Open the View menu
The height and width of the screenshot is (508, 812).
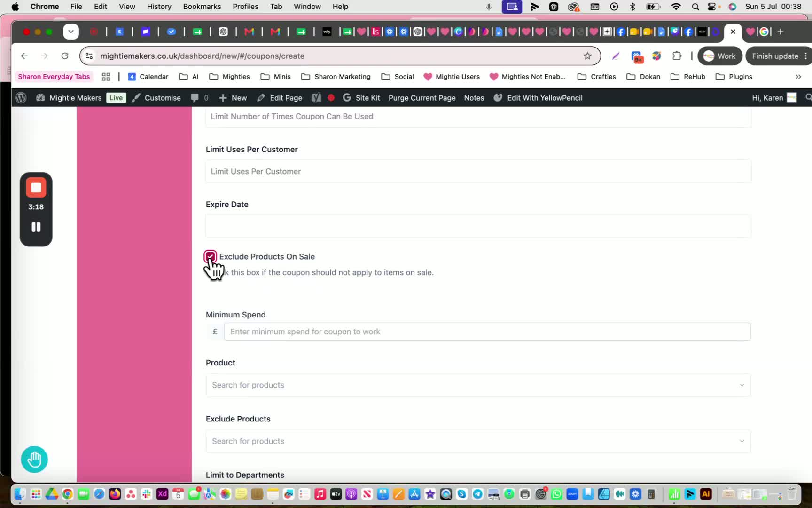(127, 7)
